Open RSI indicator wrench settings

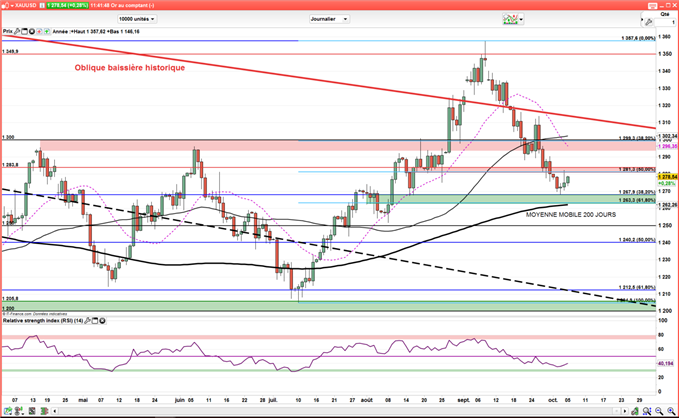click(87, 321)
